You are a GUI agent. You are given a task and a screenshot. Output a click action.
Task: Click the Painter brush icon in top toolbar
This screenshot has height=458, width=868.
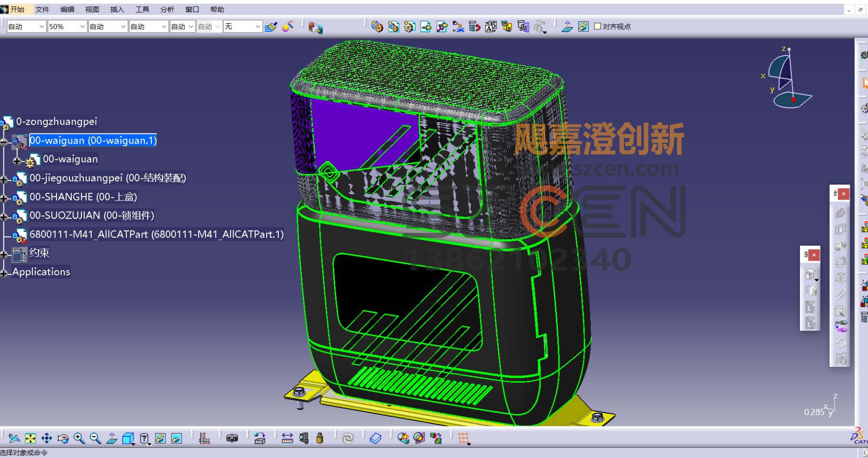(x=271, y=27)
